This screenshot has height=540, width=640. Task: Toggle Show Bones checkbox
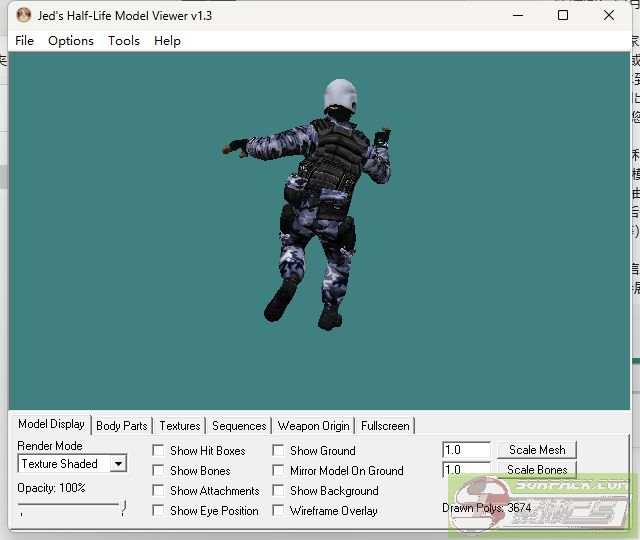pyautogui.click(x=158, y=471)
